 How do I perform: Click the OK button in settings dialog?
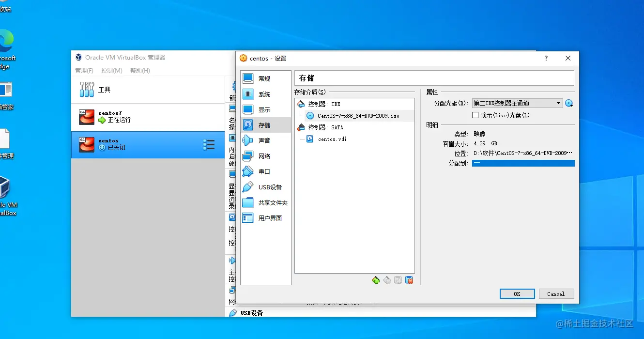tap(517, 294)
